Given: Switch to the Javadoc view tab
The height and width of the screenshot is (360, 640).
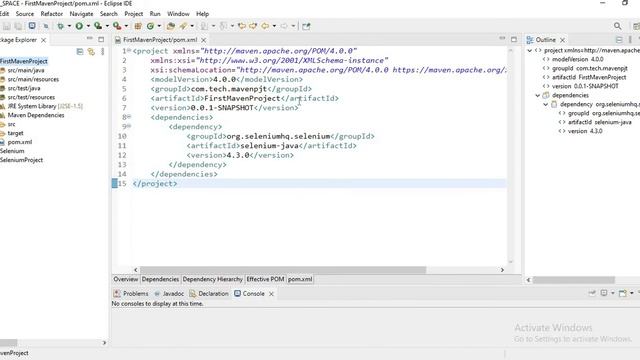Looking at the screenshot, I should click(169, 293).
